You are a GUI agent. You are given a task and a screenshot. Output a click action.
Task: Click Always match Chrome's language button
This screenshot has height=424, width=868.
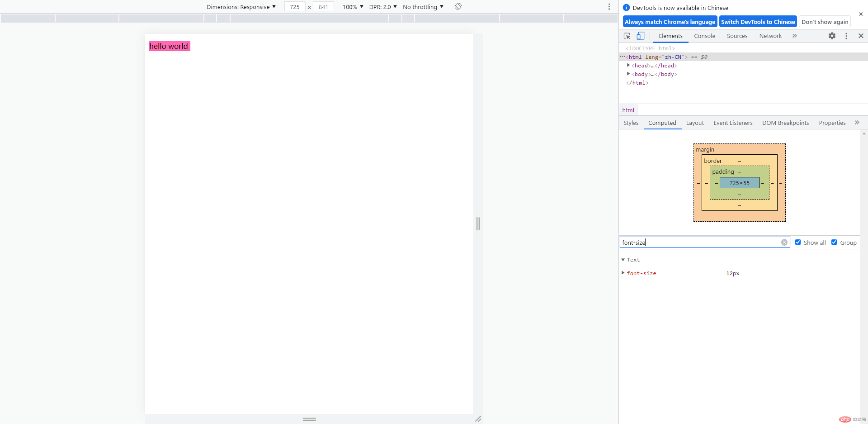tap(670, 22)
